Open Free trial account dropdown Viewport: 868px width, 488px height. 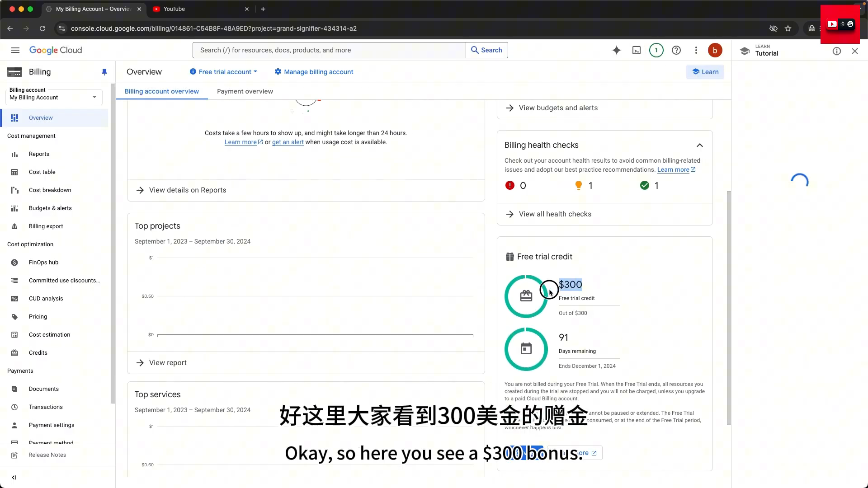point(223,72)
